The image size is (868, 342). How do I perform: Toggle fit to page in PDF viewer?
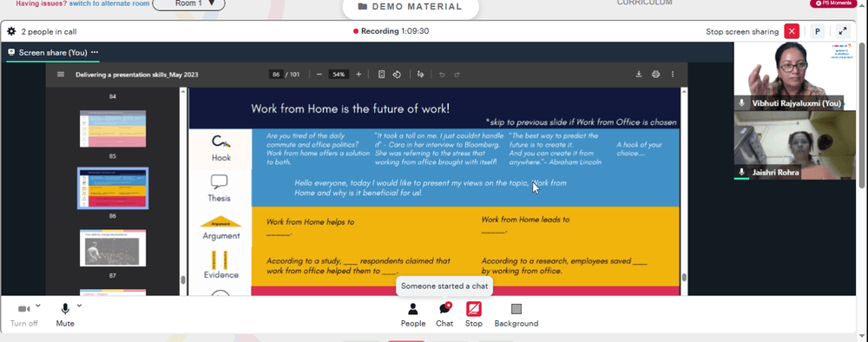(x=381, y=74)
